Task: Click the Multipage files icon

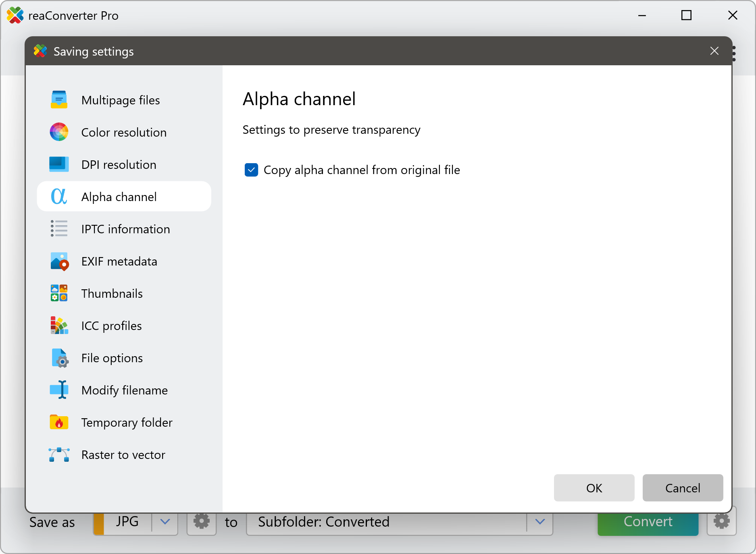Action: coord(59,100)
